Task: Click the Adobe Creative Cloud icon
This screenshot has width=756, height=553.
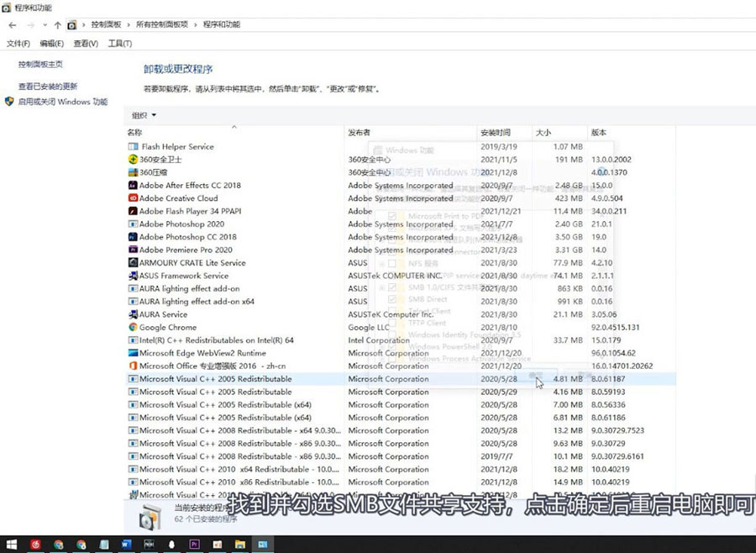Action: pyautogui.click(x=133, y=198)
